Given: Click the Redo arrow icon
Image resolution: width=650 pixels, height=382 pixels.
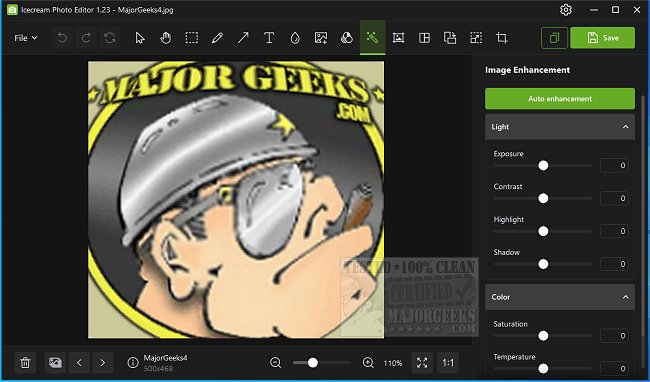Looking at the screenshot, I should pyautogui.click(x=86, y=38).
